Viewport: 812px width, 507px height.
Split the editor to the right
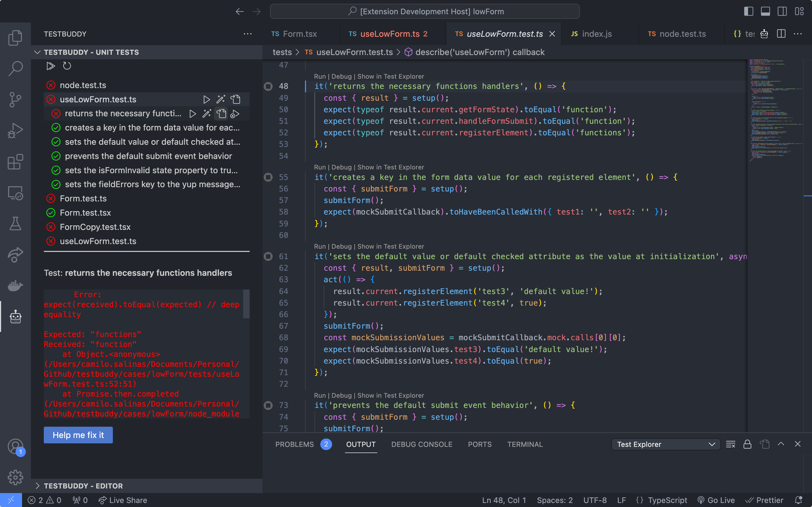point(781,34)
